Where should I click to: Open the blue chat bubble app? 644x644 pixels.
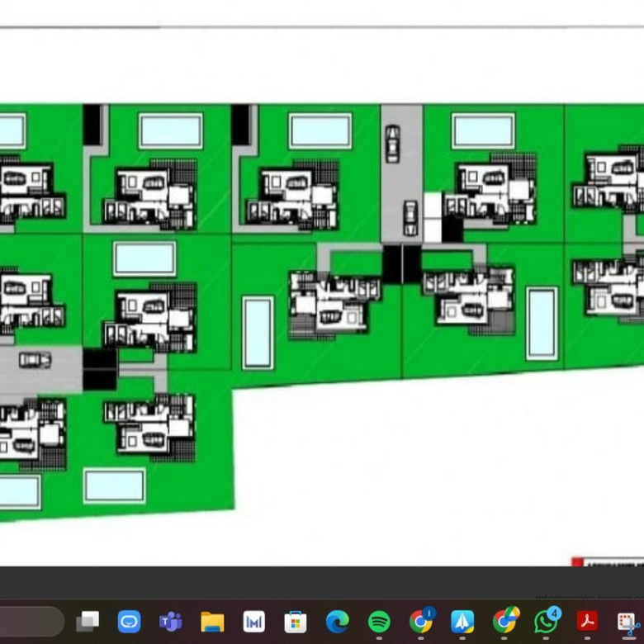click(129, 621)
